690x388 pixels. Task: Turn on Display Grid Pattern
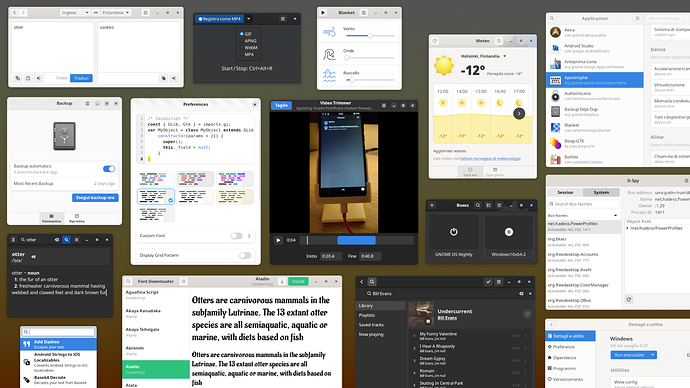245,255
